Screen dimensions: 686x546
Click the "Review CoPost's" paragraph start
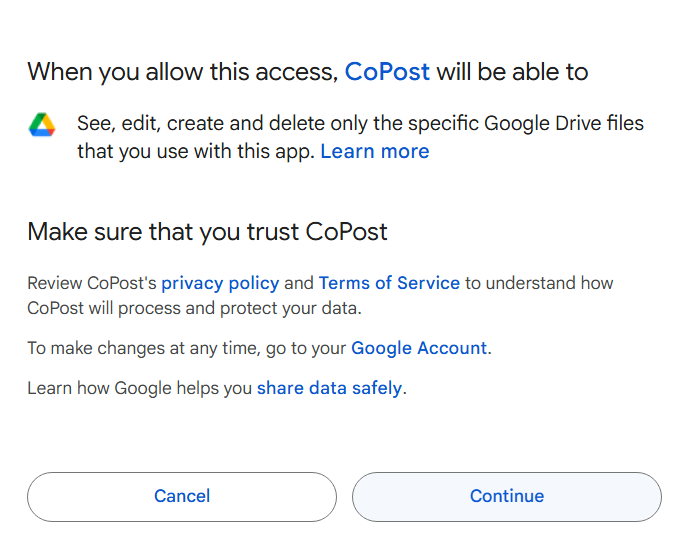coord(92,283)
